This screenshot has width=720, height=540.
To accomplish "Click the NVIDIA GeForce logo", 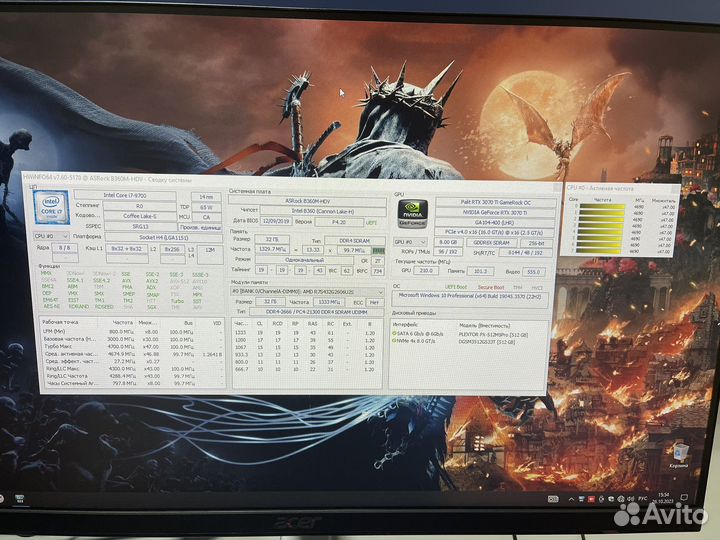I will tap(412, 214).
